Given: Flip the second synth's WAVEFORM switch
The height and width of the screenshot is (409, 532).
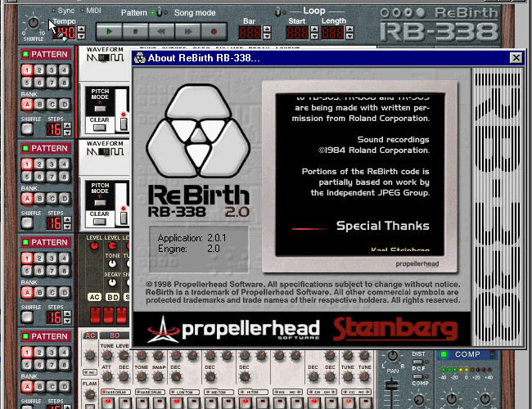Looking at the screenshot, I should coord(105,152).
